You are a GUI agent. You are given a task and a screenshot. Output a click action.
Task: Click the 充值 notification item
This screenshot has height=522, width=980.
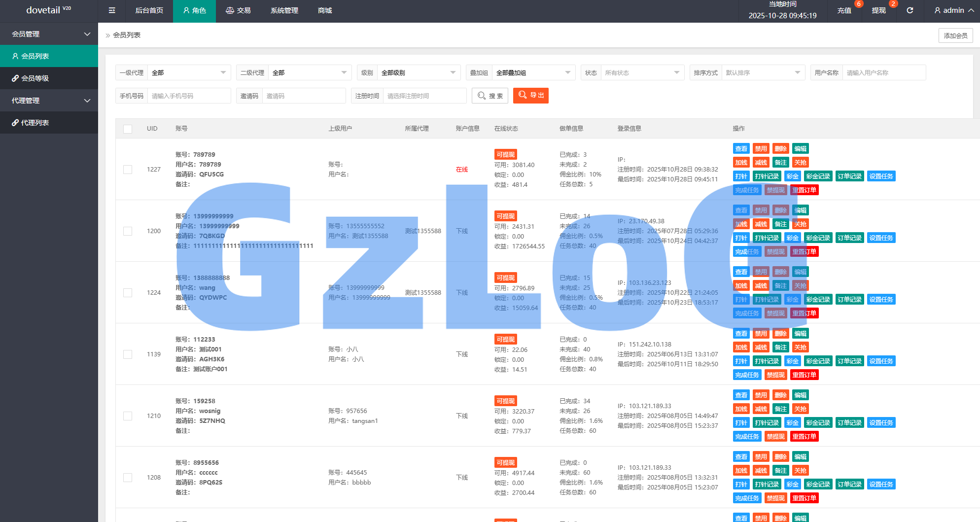click(844, 10)
